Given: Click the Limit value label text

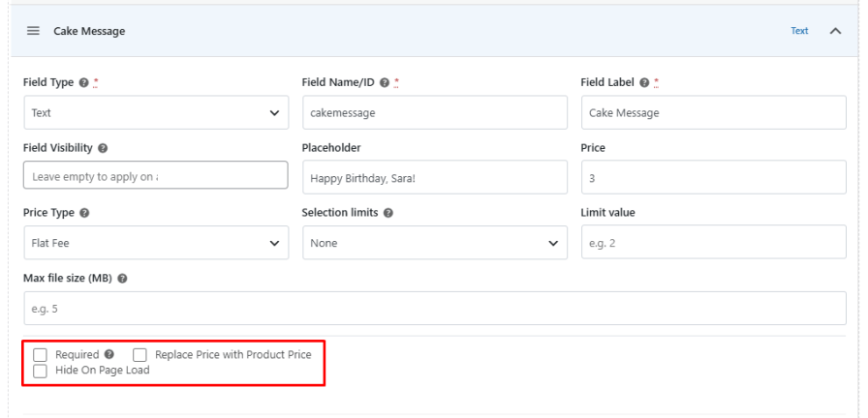Looking at the screenshot, I should click(607, 213).
